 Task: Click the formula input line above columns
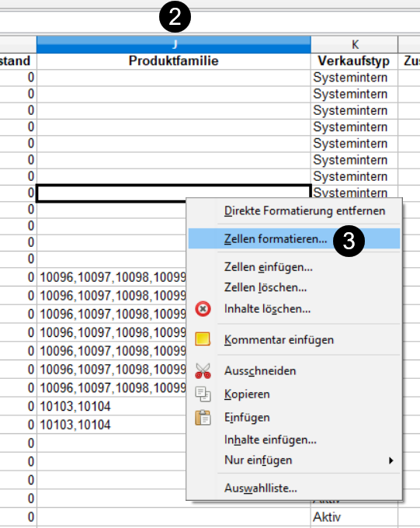(x=210, y=23)
